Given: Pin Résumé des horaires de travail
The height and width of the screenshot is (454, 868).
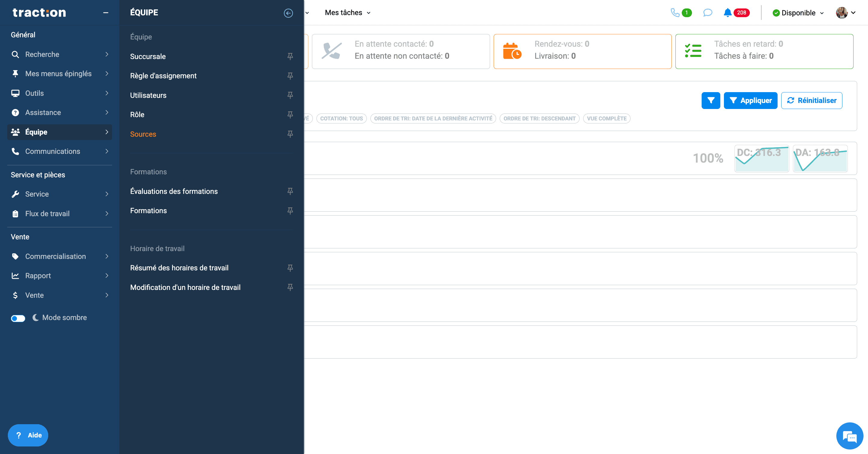Looking at the screenshot, I should click(290, 268).
